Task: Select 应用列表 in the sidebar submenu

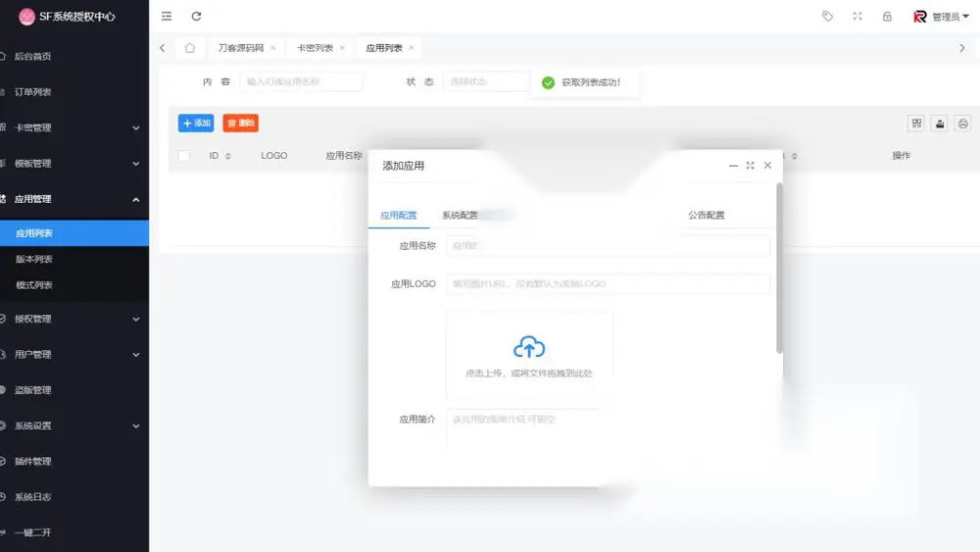Action: (x=74, y=233)
